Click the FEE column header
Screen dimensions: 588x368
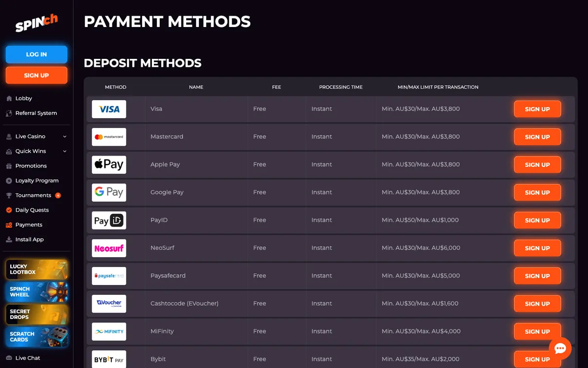coord(276,87)
